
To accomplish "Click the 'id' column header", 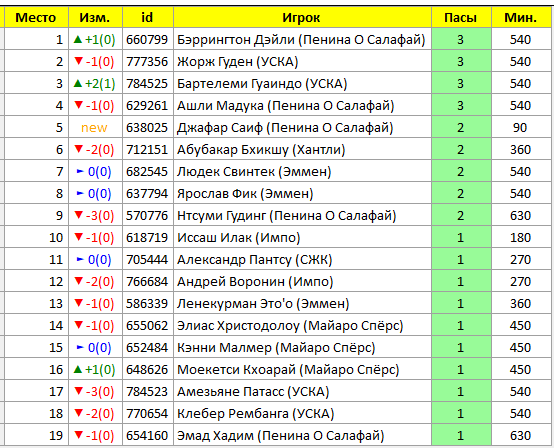I will (148, 17).
